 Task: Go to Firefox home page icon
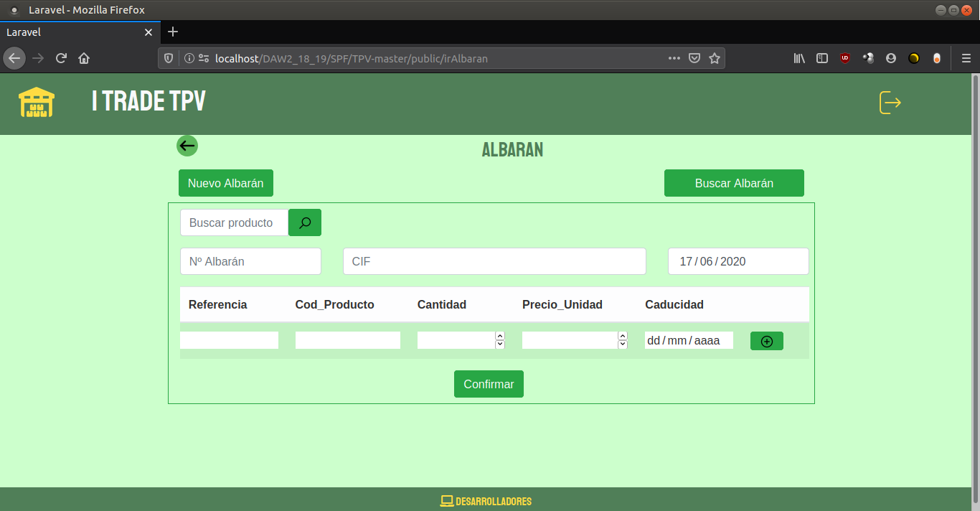[x=84, y=58]
